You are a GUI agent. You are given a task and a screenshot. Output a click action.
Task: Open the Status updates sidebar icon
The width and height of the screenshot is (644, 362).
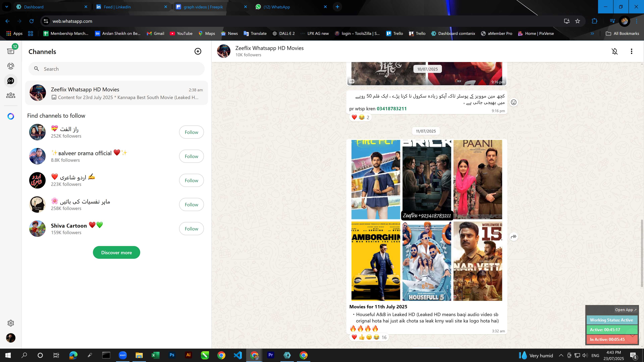11,66
